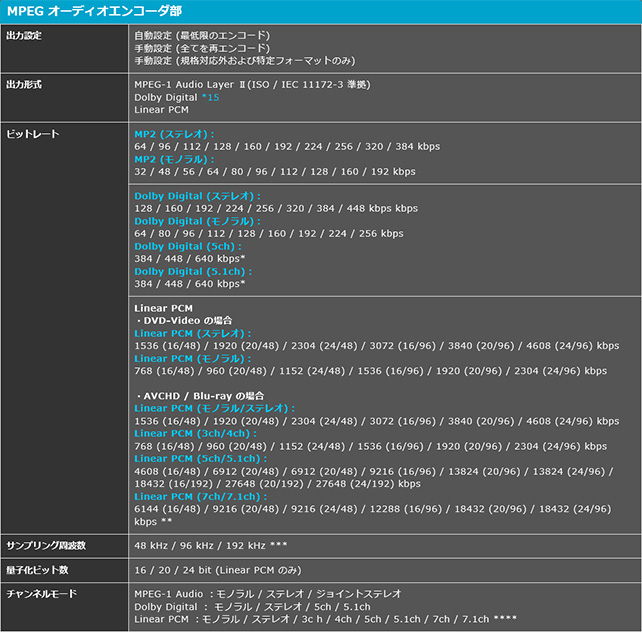642x632 pixels.
Task: Click the MP2 (ステレオ) heading
Action: click(174, 133)
